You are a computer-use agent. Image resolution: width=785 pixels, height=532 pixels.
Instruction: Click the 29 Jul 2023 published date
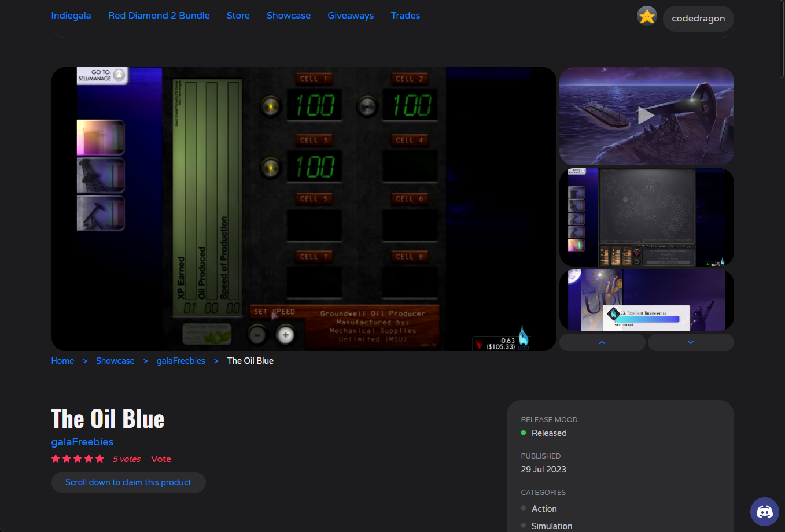pyautogui.click(x=544, y=470)
